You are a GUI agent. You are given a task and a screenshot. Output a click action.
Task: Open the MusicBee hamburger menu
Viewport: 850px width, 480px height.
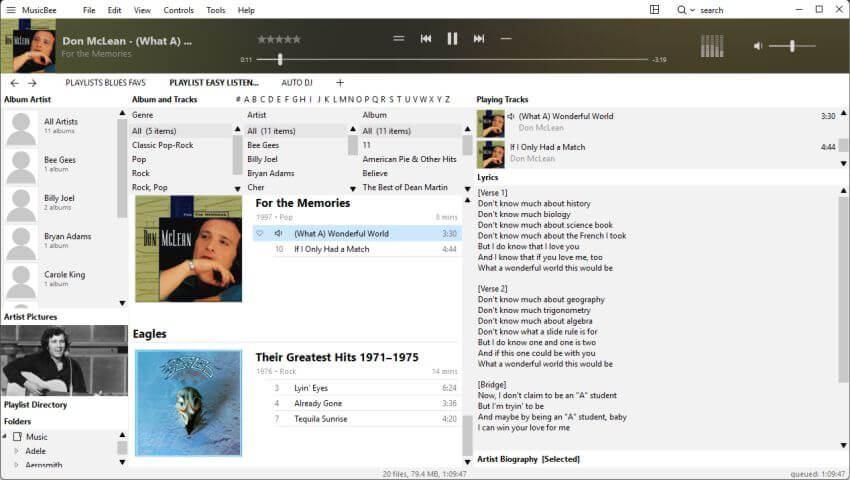click(11, 10)
